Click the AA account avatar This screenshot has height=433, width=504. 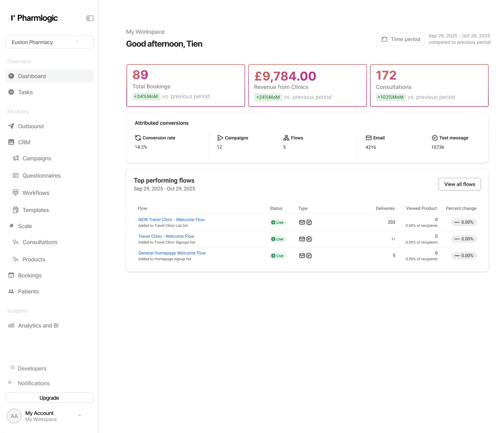(14, 416)
